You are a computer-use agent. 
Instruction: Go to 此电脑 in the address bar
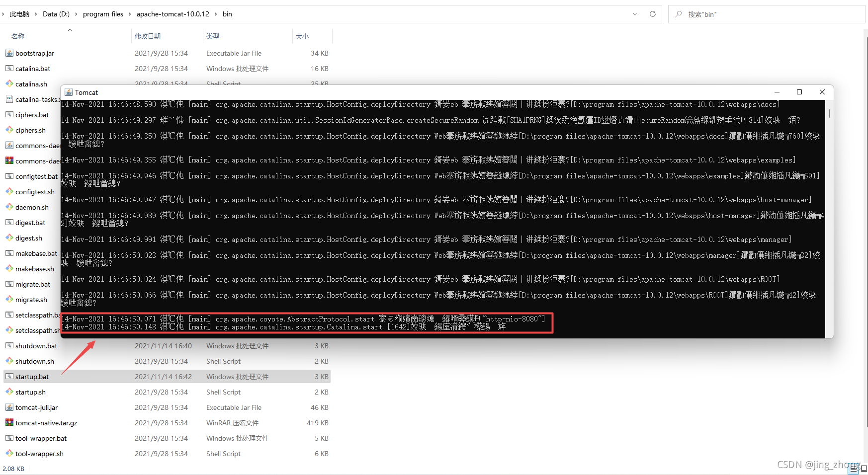tap(20, 14)
